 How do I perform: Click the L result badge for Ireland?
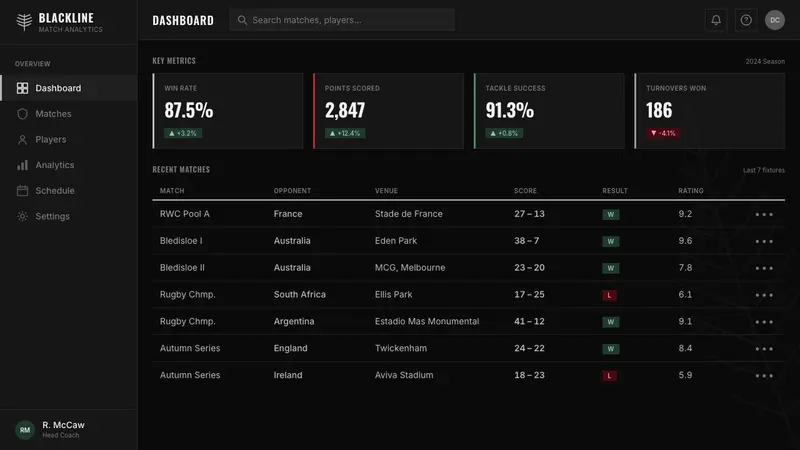coord(609,376)
